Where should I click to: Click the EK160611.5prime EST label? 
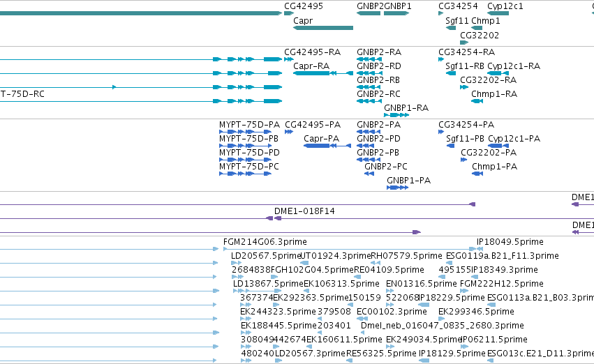[x=344, y=340]
